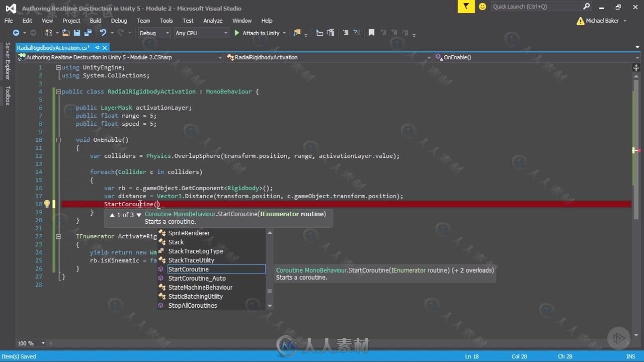Screen dimensions: 644x362
Task: Click the Navigate Backward arrow icon
Action: point(16,33)
